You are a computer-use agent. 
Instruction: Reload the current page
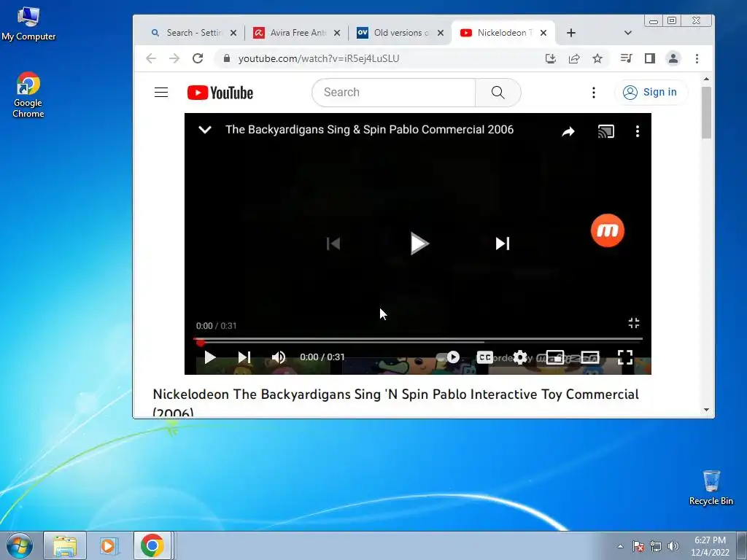[198, 58]
